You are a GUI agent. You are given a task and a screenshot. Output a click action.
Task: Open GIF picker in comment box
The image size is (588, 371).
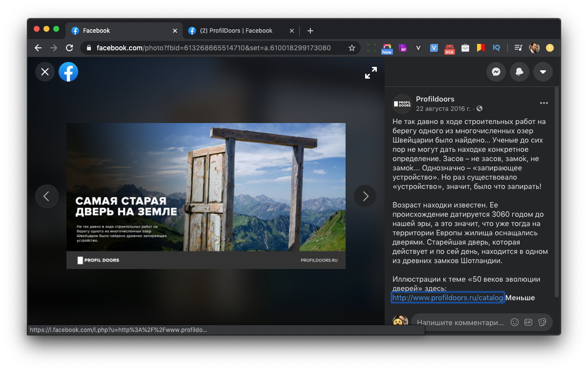pyautogui.click(x=528, y=322)
